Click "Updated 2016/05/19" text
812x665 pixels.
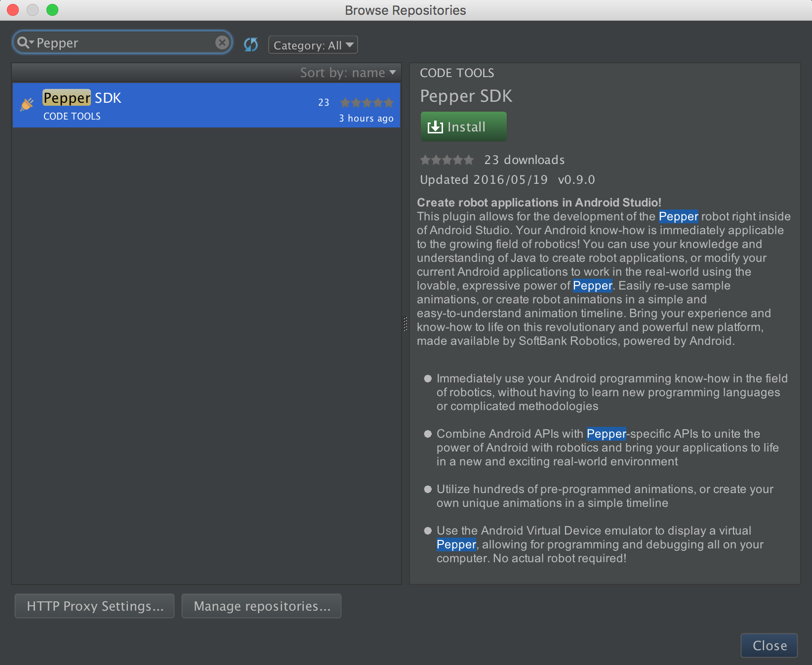coord(484,180)
